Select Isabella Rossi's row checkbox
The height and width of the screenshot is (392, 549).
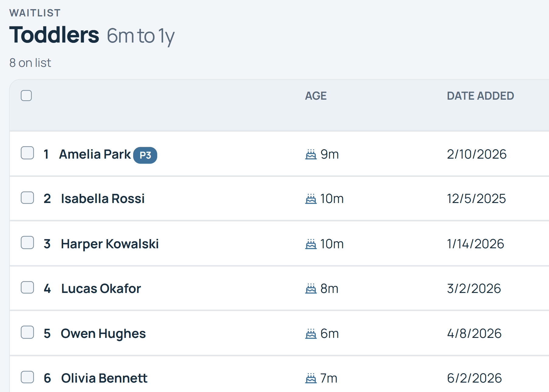(27, 198)
